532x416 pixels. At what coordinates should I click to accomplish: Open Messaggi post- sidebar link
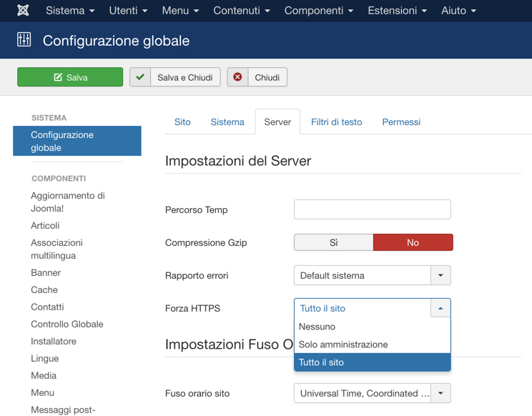[x=63, y=410]
